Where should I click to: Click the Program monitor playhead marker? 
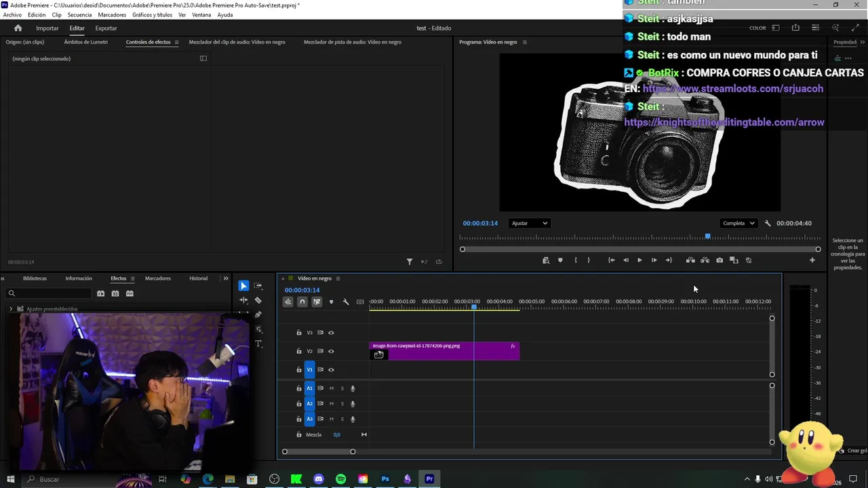[707, 237]
